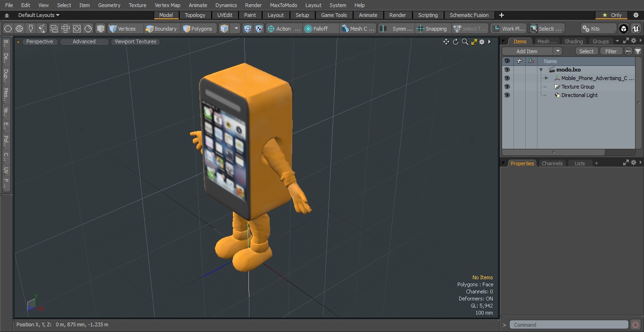
Task: Select the circular pie tool icon
Action: [88, 29]
